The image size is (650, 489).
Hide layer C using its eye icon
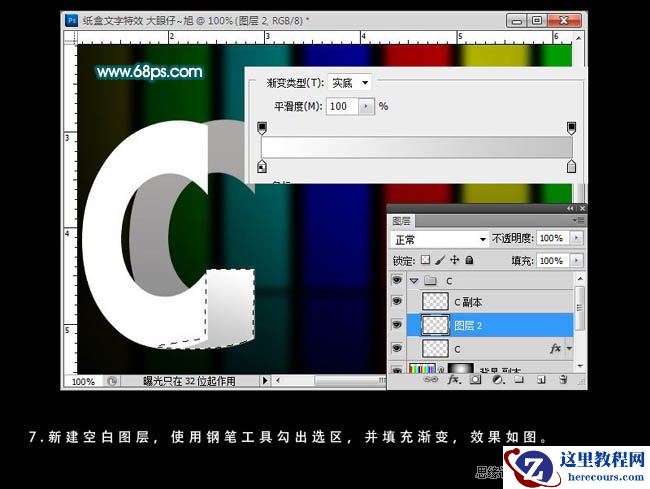click(397, 348)
